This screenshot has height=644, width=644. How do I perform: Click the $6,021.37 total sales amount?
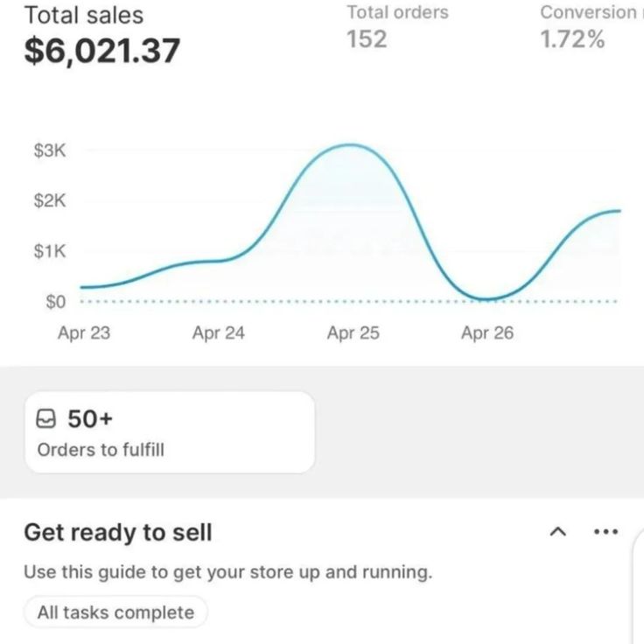[x=101, y=51]
